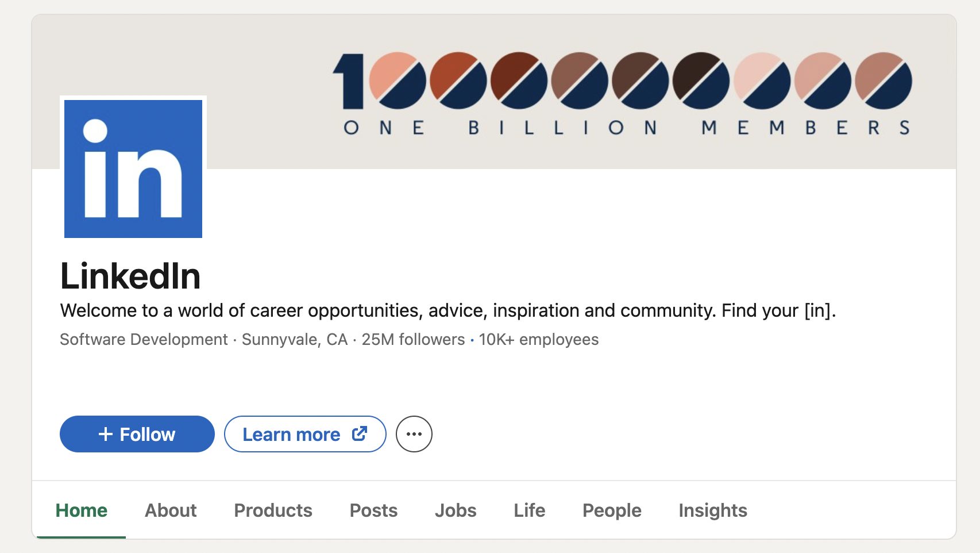Viewport: 980px width, 553px height.
Task: Click the One Billion Members banner image
Action: (x=620, y=92)
